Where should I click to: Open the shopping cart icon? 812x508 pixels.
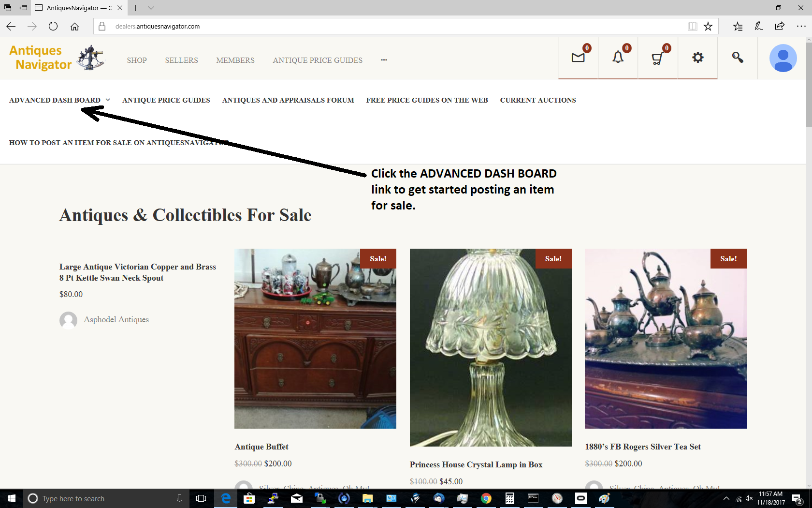[657, 58]
